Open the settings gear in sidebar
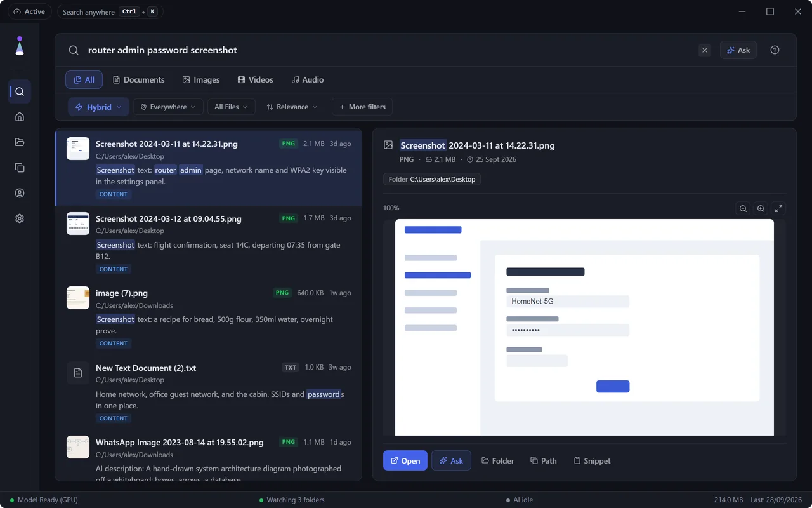 pyautogui.click(x=20, y=218)
